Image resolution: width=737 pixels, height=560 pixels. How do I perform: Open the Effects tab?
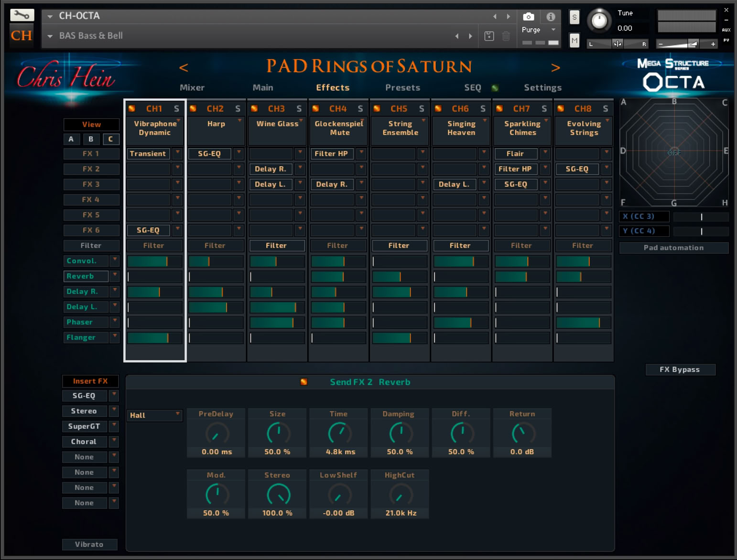pyautogui.click(x=333, y=87)
